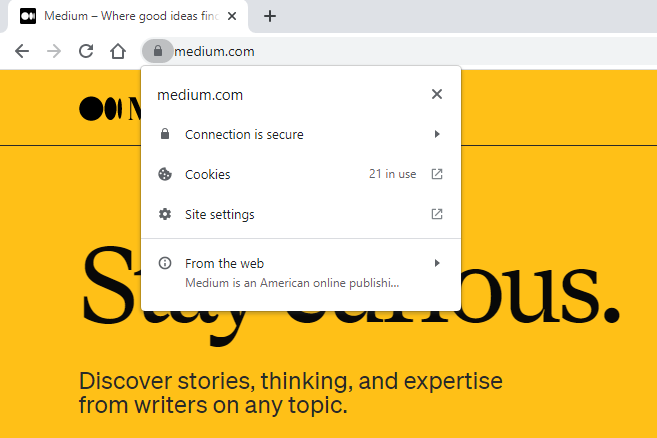Click the cookie icon in popup
657x438 pixels.
[165, 174]
